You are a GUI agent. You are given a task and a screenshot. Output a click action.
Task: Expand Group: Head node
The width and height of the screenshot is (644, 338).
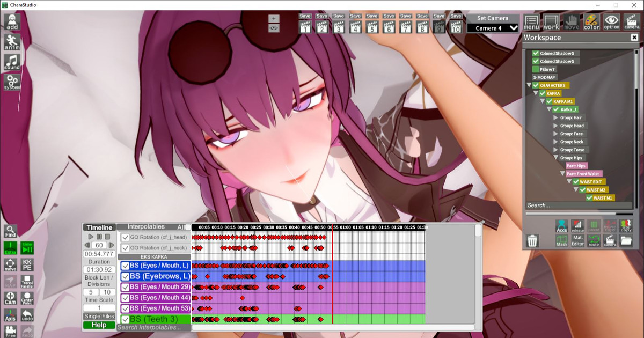(555, 126)
